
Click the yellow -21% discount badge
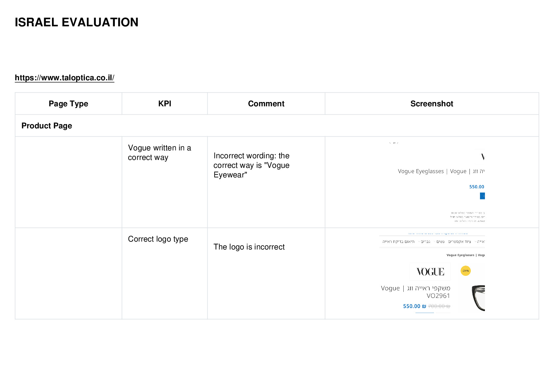(x=466, y=271)
